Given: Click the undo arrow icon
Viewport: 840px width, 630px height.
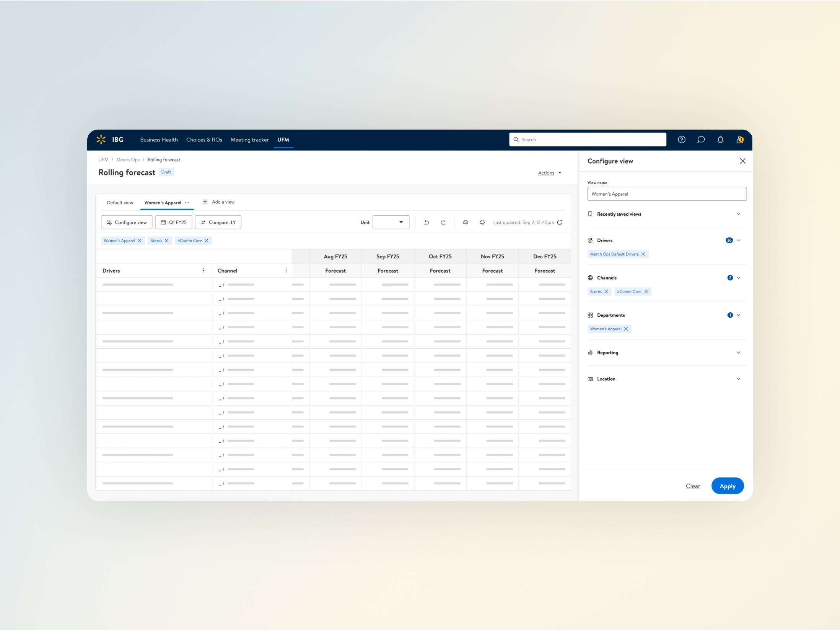Looking at the screenshot, I should [x=426, y=222].
